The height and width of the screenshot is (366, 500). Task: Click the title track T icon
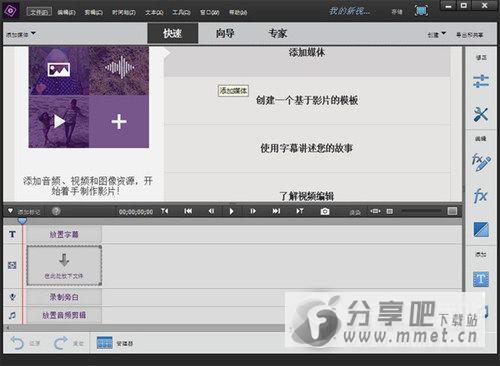12,234
